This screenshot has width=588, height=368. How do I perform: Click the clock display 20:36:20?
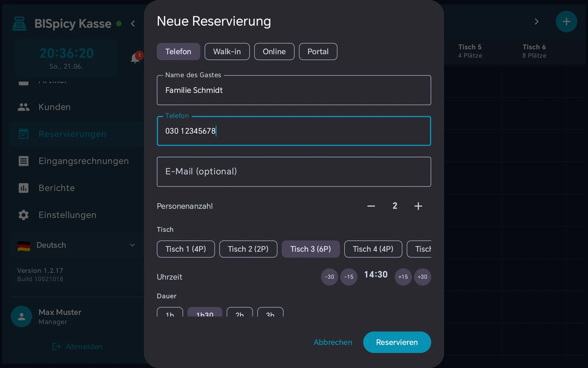point(67,53)
